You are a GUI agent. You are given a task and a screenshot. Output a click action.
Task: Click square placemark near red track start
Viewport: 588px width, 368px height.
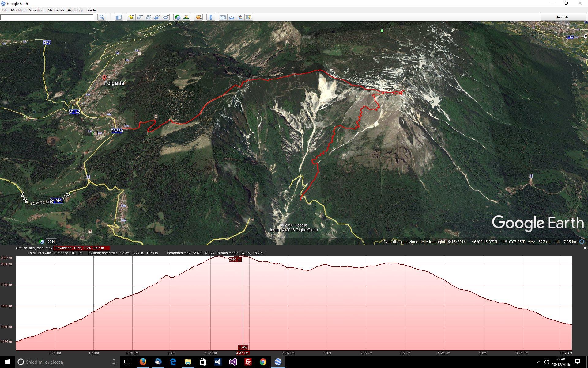(156, 116)
